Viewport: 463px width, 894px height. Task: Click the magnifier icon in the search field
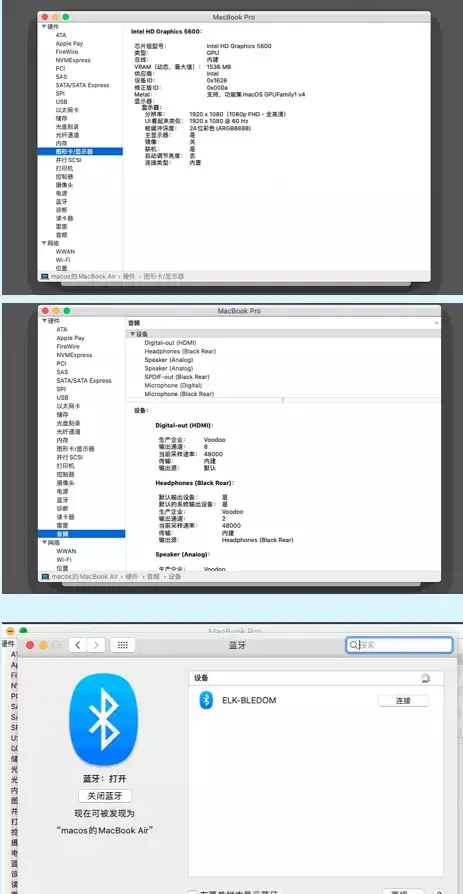point(354,645)
